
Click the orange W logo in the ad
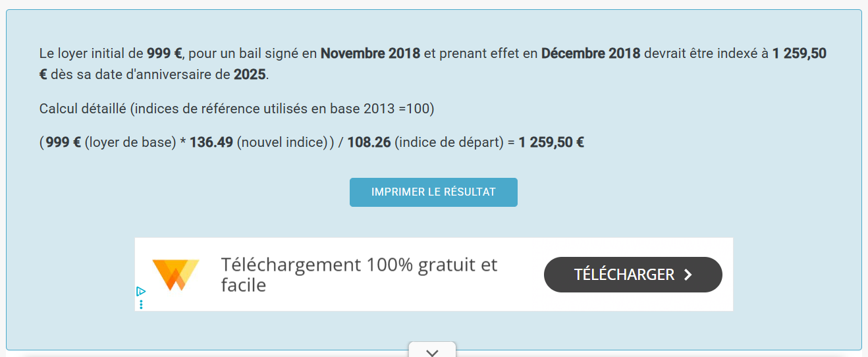tap(175, 275)
